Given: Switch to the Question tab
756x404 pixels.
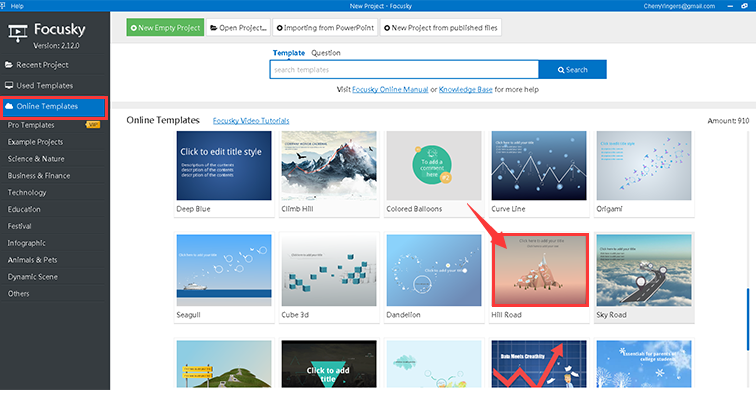Looking at the screenshot, I should coord(325,53).
